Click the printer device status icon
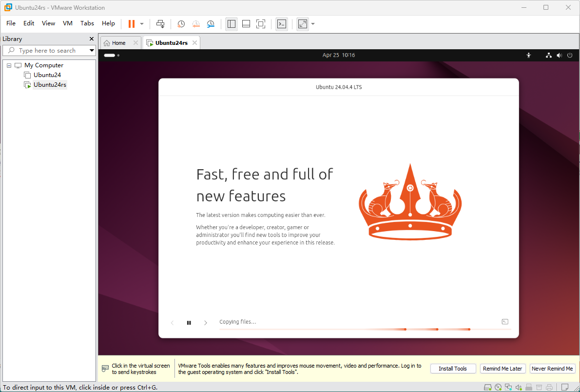Viewport: 580px width, 392px height. pyautogui.click(x=549, y=387)
